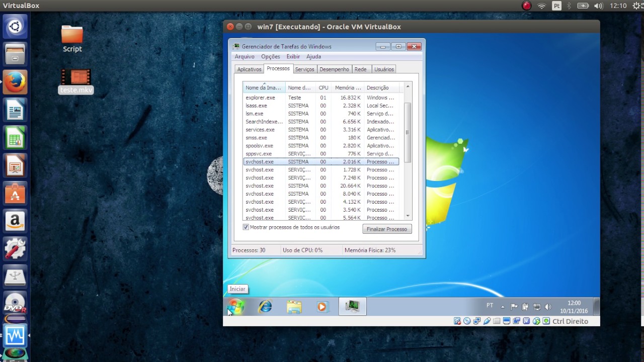Open Wi-Fi network menu in top panel

pyautogui.click(x=542, y=6)
